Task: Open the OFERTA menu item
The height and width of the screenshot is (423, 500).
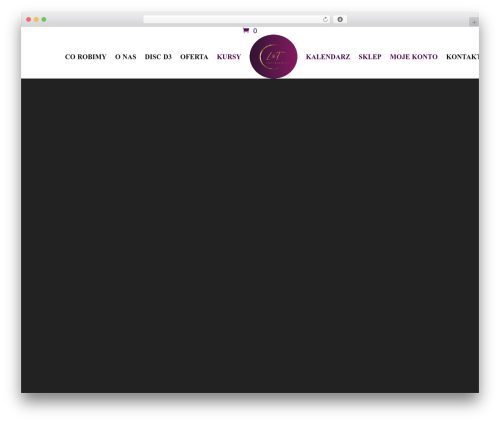Action: click(194, 57)
